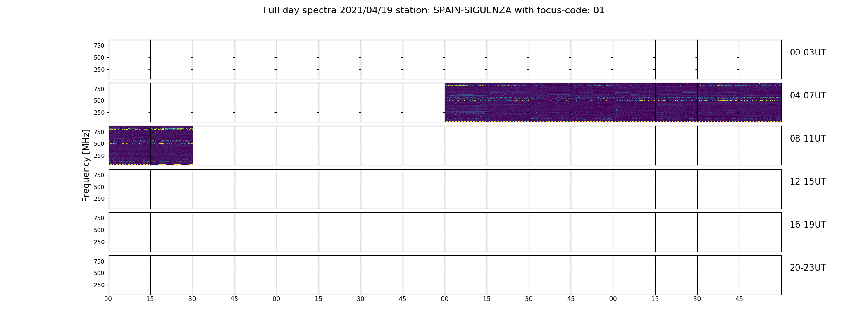Open the 06:00–06:15 spectrogram in the 04-07UT row
The image size is (868, 331).
click(x=466, y=103)
